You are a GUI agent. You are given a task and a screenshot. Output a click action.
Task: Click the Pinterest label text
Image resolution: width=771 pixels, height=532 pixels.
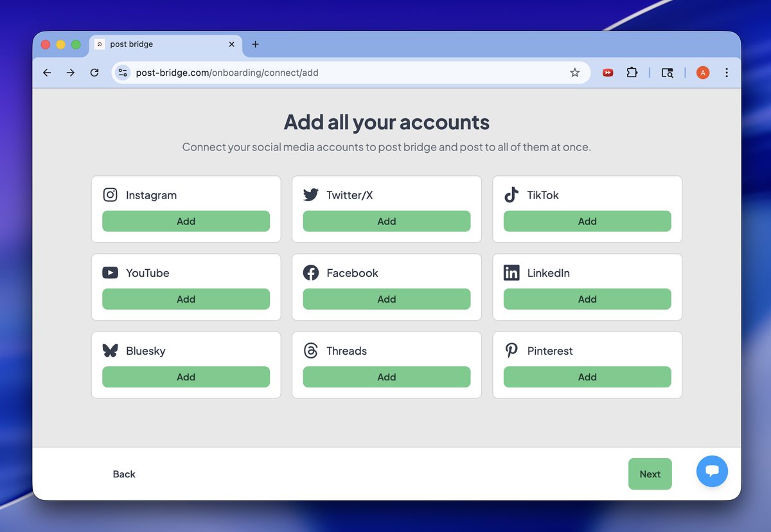550,351
